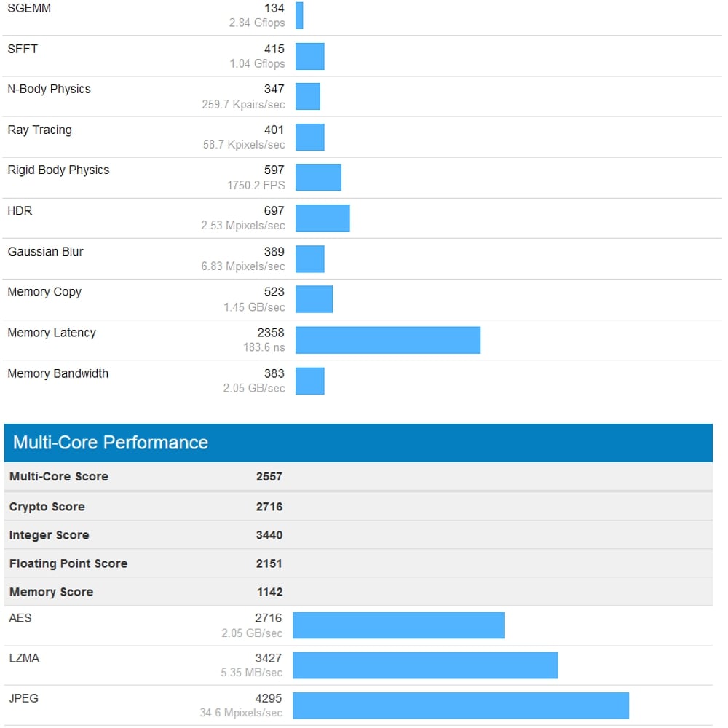Select the Ray Tracing score bar
Image resolution: width=728 pixels, height=728 pixels.
point(309,136)
